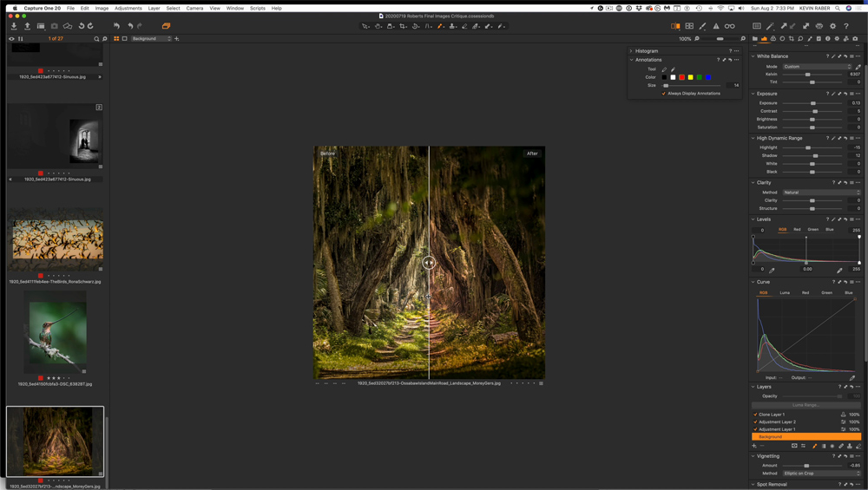
Task: Pick the White Balance eyedropper
Action: [858, 67]
